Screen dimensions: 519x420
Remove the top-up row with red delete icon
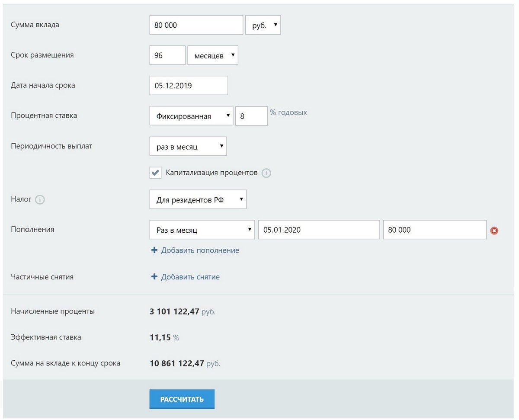pos(494,231)
